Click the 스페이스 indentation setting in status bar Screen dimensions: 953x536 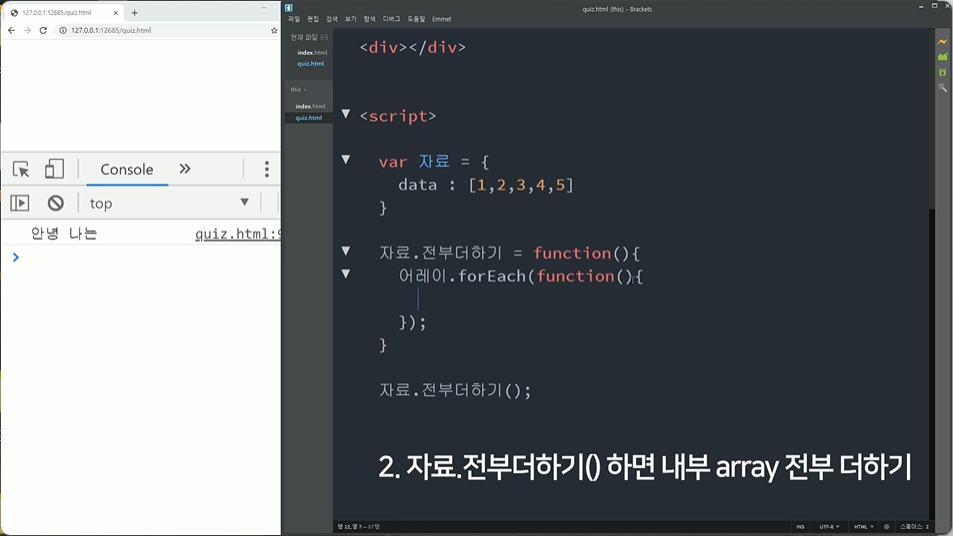click(x=910, y=527)
